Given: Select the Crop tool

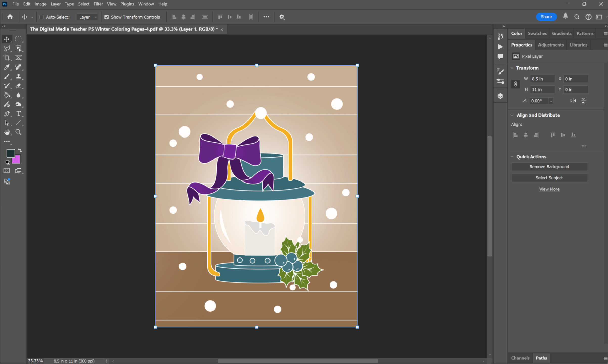Looking at the screenshot, I should pos(7,58).
